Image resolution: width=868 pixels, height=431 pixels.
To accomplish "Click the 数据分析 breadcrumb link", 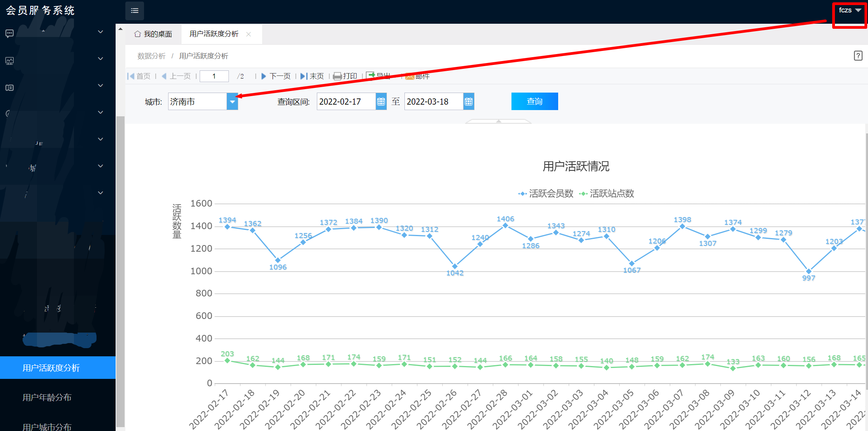I will (x=151, y=56).
